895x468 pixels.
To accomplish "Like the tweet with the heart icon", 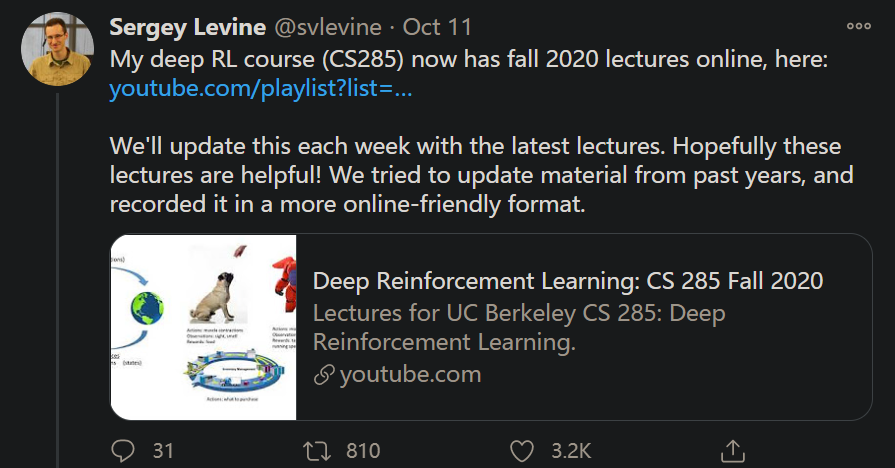I will click(x=522, y=451).
